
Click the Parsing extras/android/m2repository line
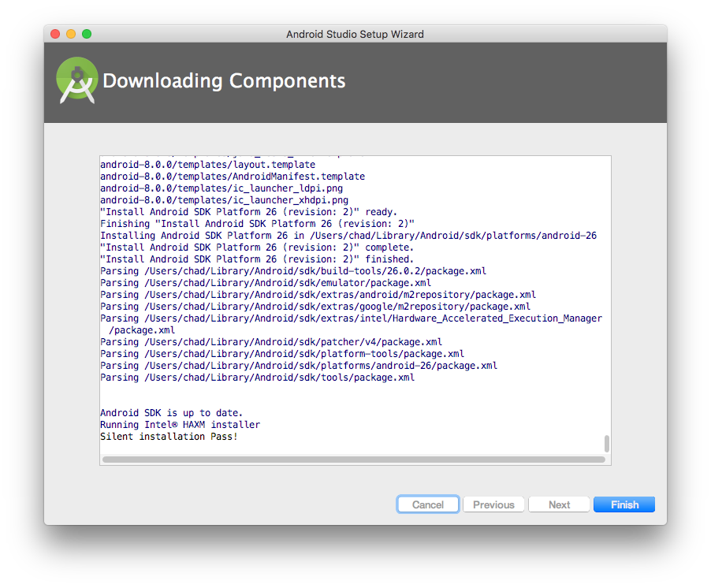(318, 295)
